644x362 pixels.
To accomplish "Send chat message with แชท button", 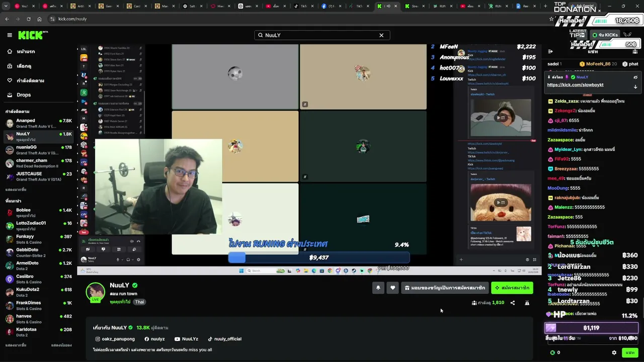I will pos(630,352).
